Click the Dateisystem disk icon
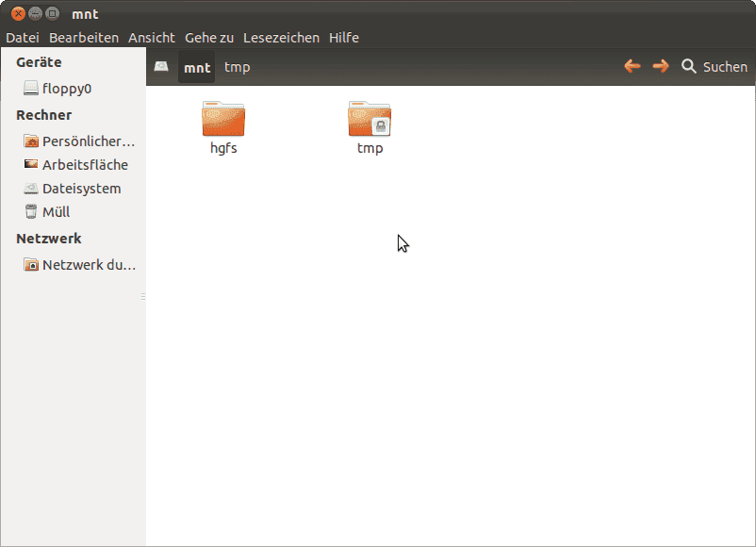Viewport: 756px width, 547px height. tap(31, 188)
